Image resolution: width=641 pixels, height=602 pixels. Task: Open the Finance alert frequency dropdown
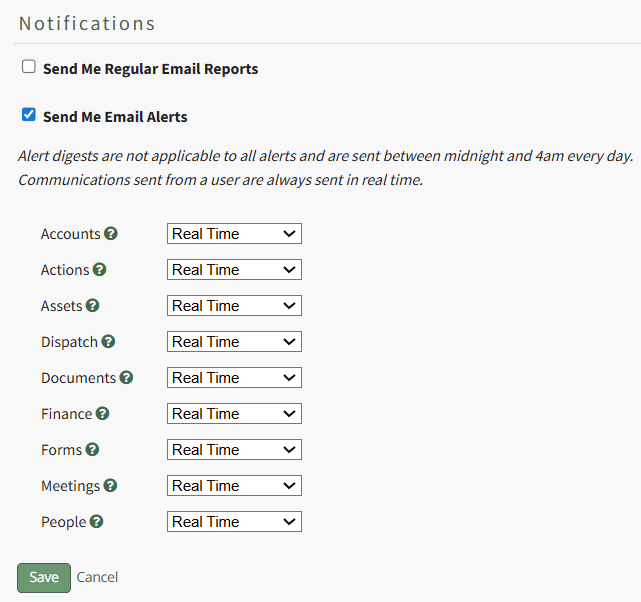point(234,414)
